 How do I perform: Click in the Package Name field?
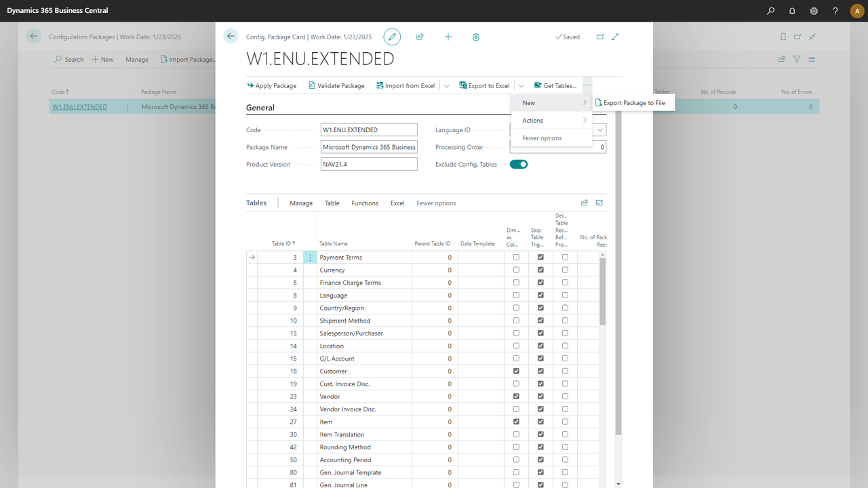369,147
